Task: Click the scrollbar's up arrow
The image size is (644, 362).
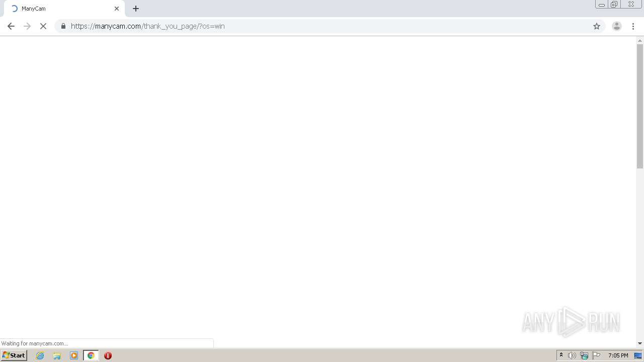Action: tap(640, 40)
